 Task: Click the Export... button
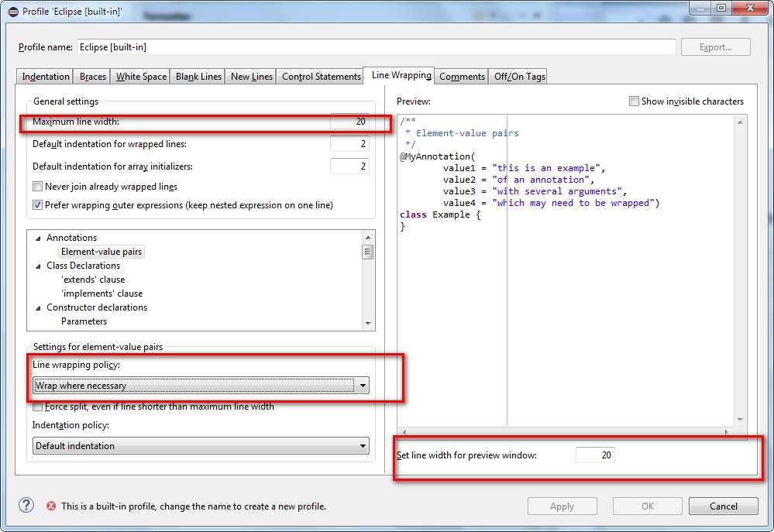pyautogui.click(x=715, y=47)
